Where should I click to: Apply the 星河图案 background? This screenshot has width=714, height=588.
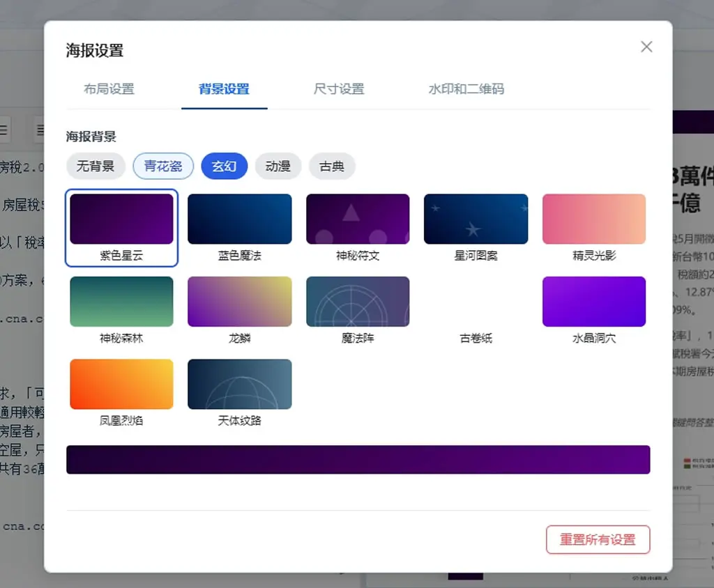pyautogui.click(x=476, y=228)
